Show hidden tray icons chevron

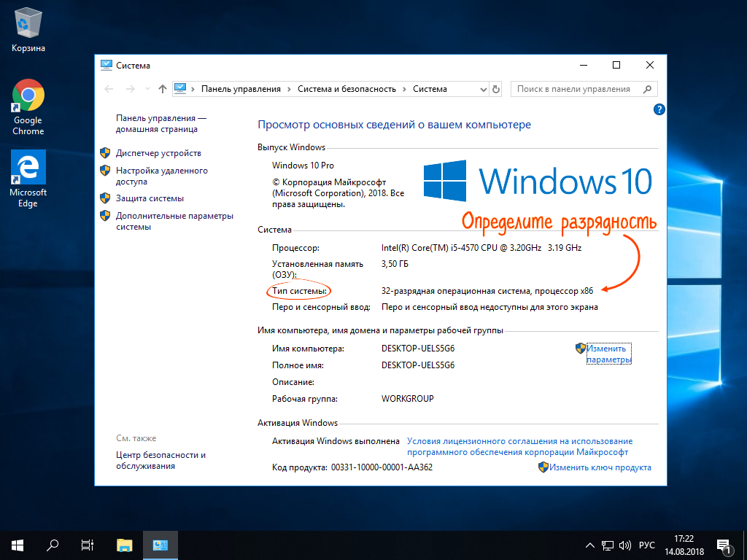(x=589, y=545)
